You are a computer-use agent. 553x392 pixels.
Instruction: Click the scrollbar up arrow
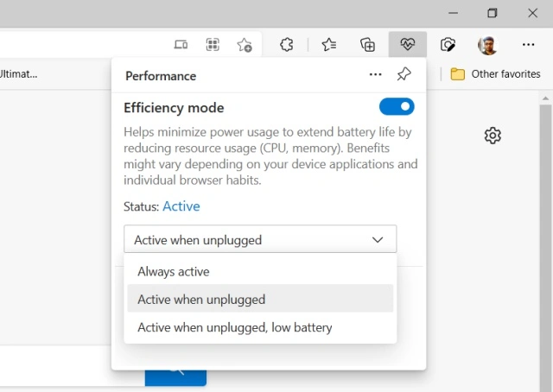[545, 98]
